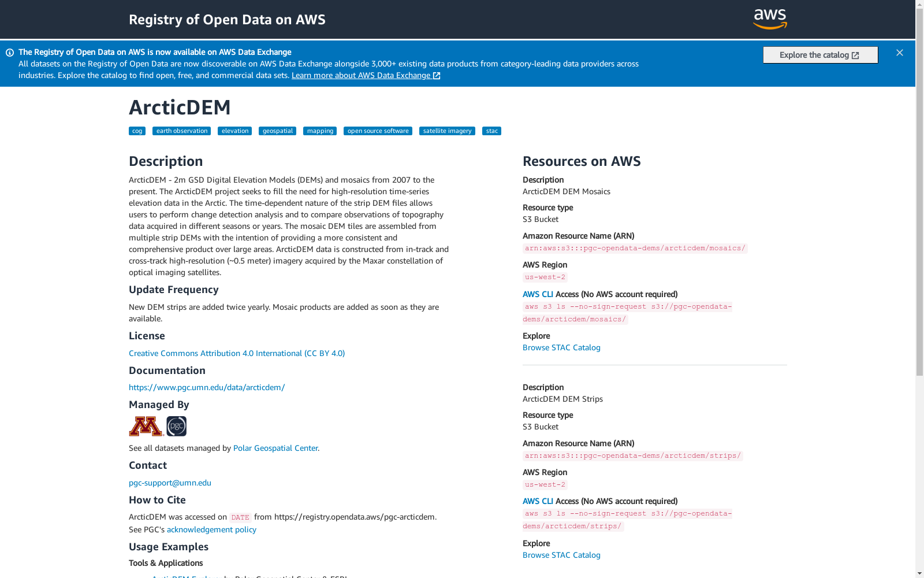
Task: Click the AWS logo in the header
Action: click(x=770, y=19)
